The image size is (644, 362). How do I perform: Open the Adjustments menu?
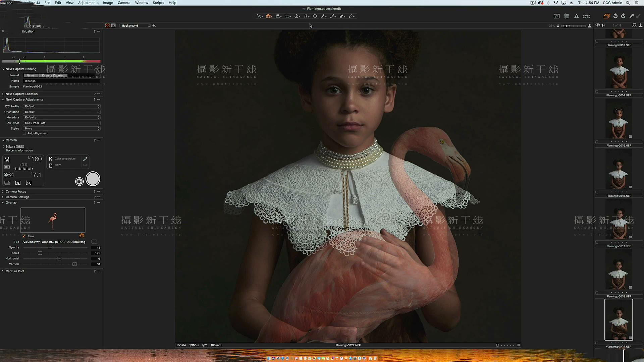(88, 3)
